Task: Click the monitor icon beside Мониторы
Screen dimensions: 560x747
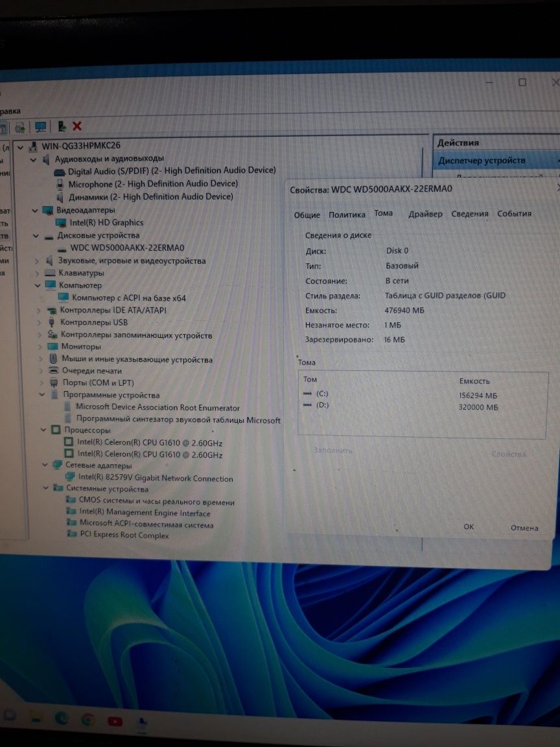Action: (x=53, y=347)
